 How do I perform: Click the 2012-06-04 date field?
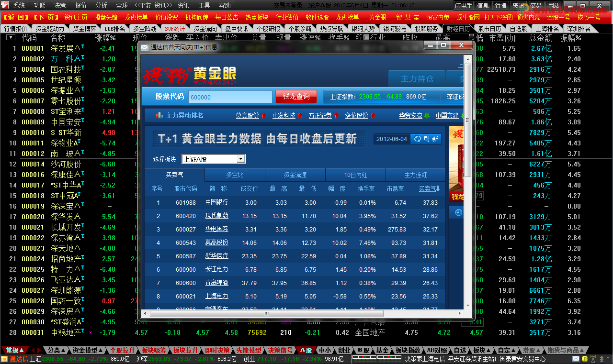point(392,139)
